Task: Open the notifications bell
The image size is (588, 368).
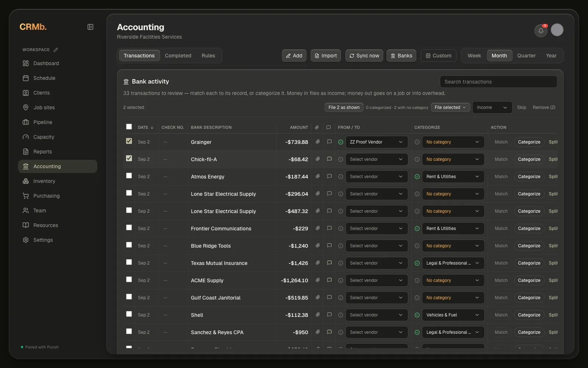Action: pos(541,31)
